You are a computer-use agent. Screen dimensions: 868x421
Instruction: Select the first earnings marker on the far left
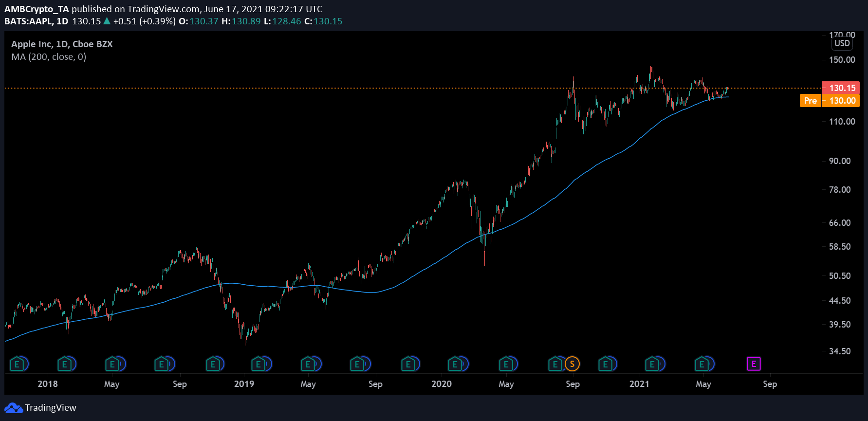tap(17, 364)
